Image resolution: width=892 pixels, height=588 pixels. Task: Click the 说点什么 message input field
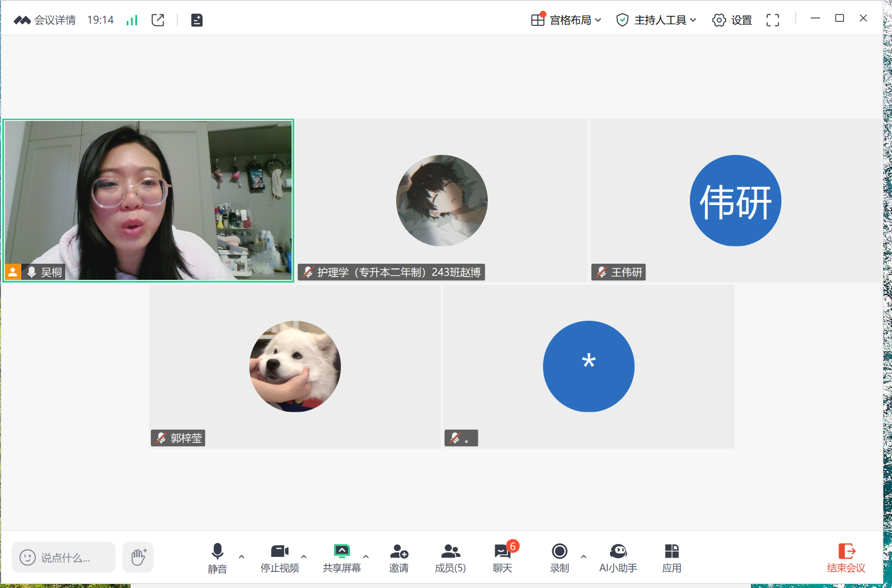(x=64, y=557)
